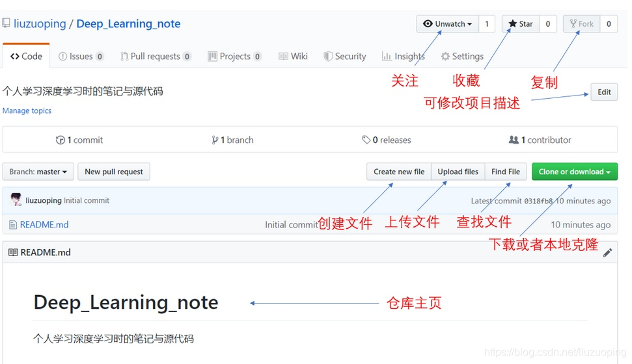
Task: Open the Security tab
Action: (345, 57)
